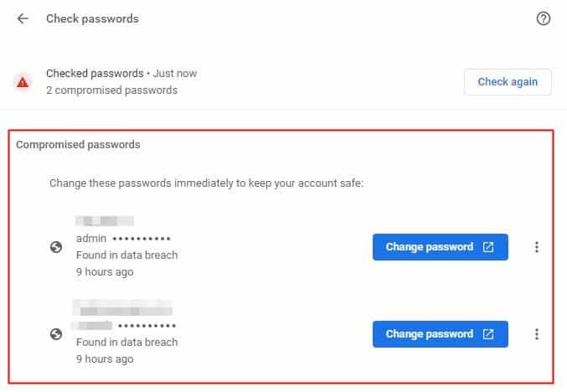The height and width of the screenshot is (392, 567).
Task: Click the globe icon for admin entry
Action: (x=56, y=247)
